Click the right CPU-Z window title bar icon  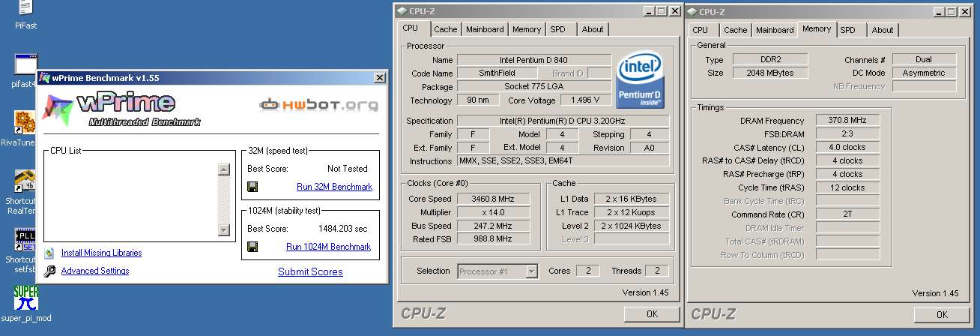(x=692, y=11)
